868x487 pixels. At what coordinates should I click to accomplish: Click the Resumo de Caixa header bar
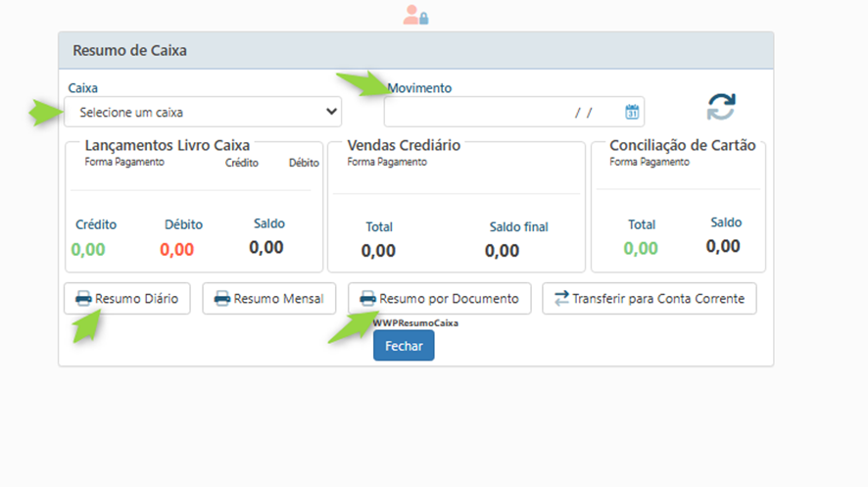[415, 50]
